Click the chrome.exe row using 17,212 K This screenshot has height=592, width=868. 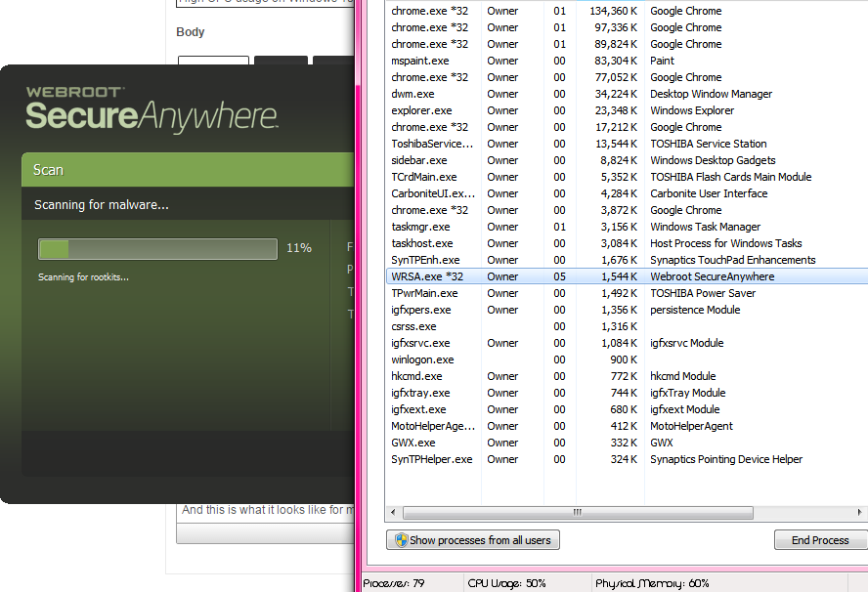tap(627, 127)
